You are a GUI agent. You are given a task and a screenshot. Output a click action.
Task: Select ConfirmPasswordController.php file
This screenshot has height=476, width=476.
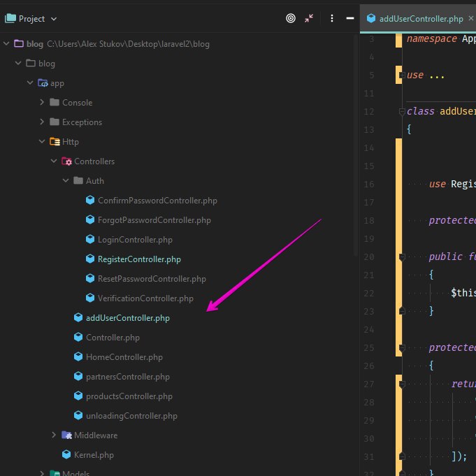tap(157, 201)
